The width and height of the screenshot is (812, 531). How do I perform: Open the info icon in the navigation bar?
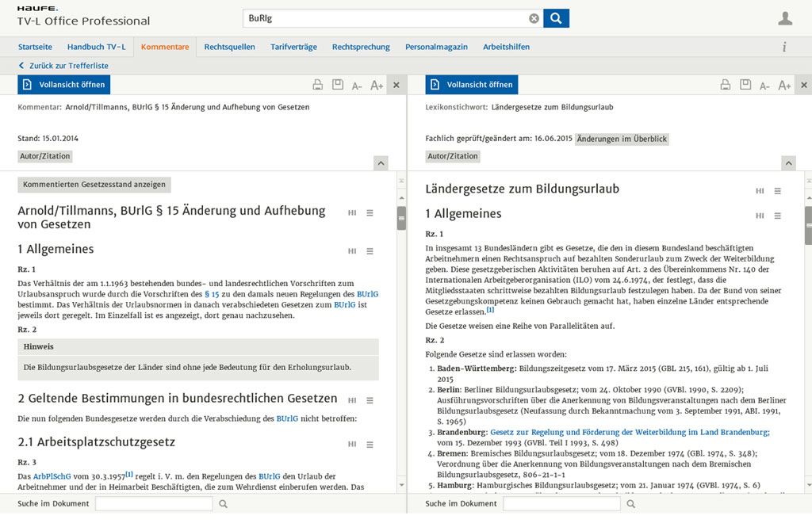784,47
